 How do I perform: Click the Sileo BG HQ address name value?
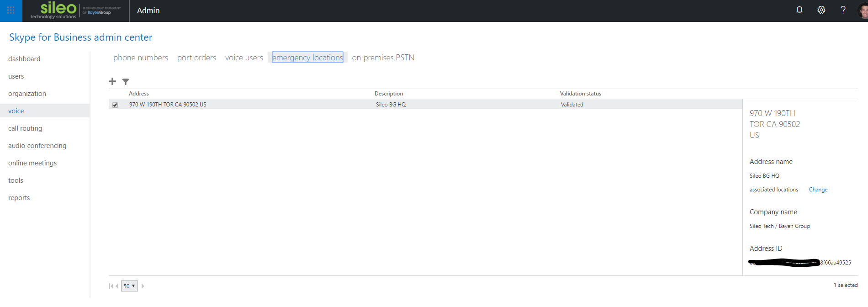coord(765,176)
